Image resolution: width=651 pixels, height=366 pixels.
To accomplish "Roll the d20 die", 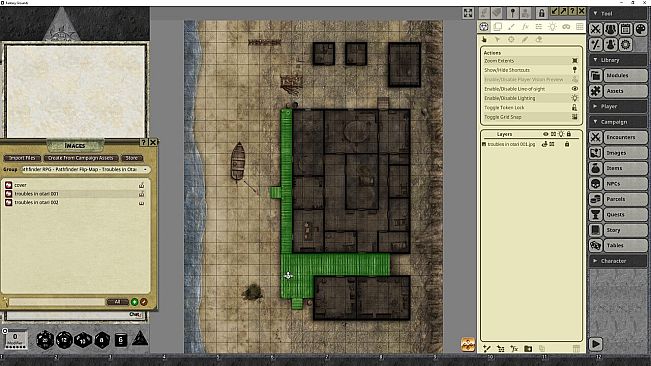I will (x=45, y=340).
